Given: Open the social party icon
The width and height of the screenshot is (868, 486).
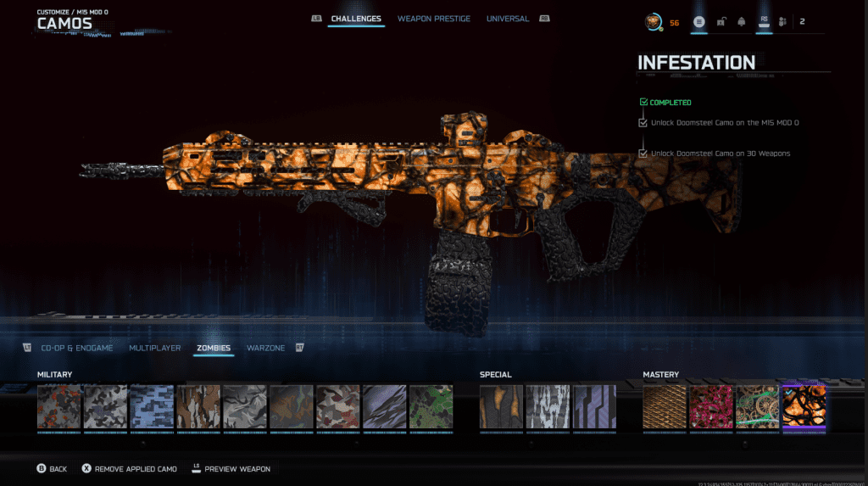Looking at the screenshot, I should click(782, 22).
